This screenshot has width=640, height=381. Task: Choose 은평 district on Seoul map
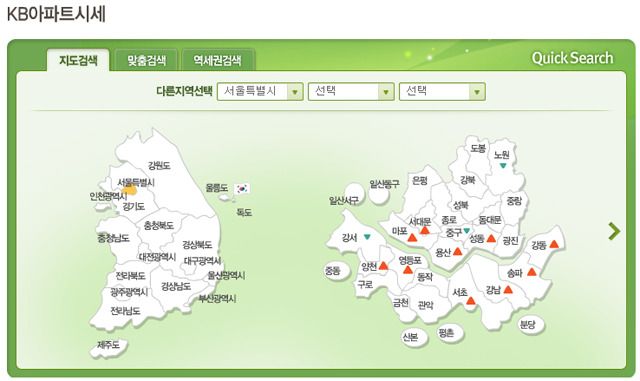point(419,180)
